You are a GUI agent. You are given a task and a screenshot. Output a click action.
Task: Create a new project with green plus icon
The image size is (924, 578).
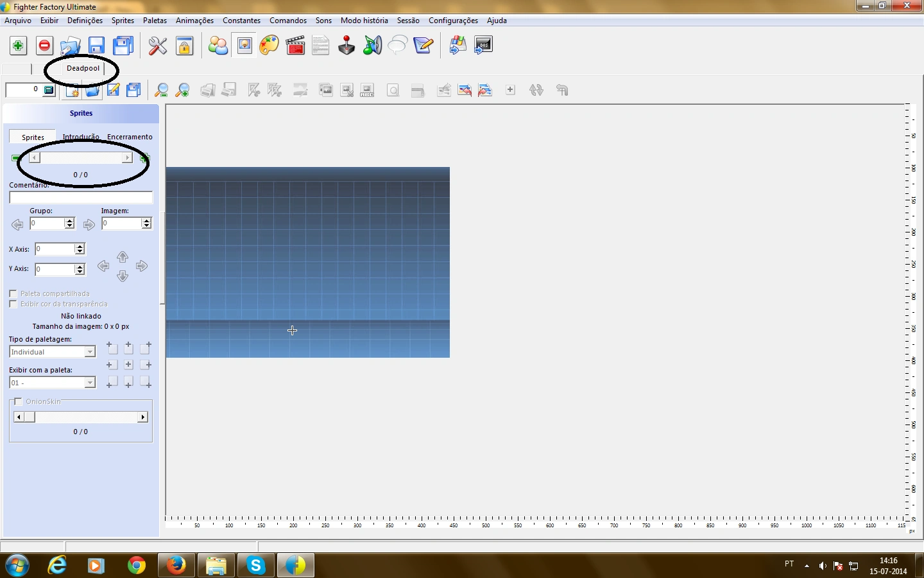pos(18,46)
